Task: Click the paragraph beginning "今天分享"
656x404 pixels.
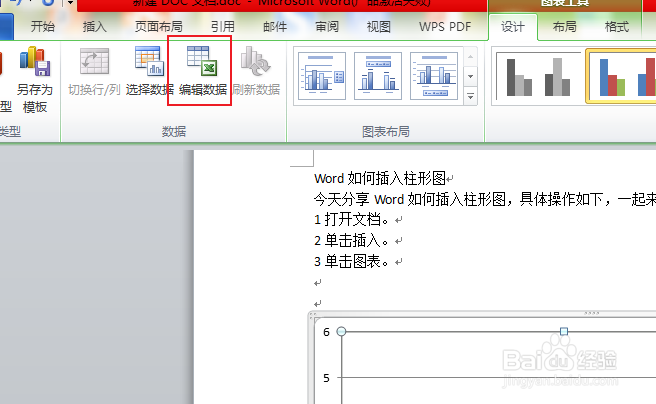Action: click(485, 199)
